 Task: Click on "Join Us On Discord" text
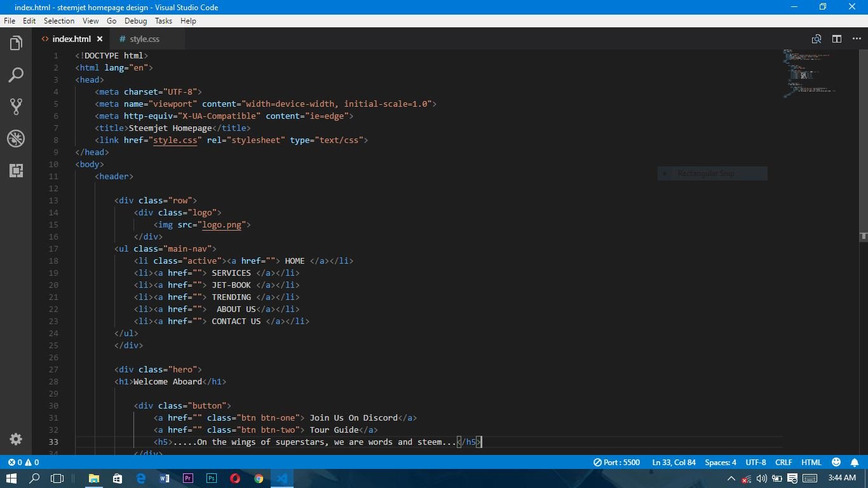click(353, 417)
